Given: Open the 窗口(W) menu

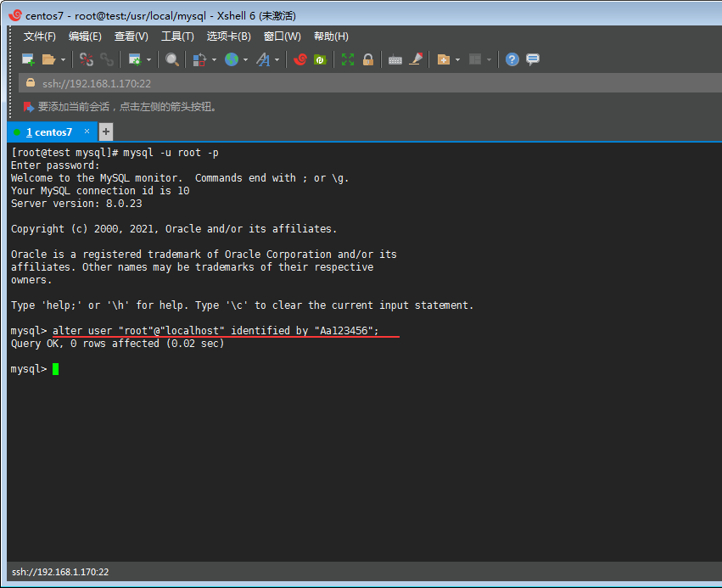Looking at the screenshot, I should (x=282, y=36).
